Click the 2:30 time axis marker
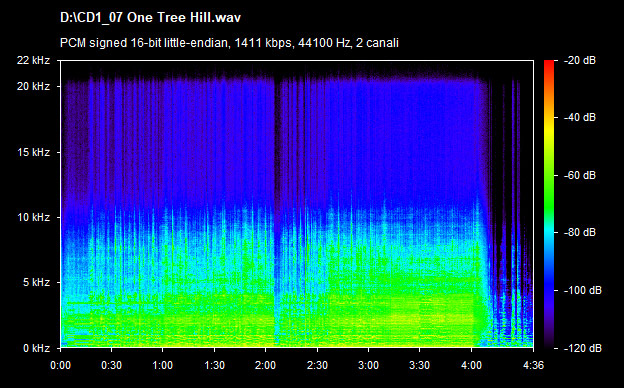 click(x=317, y=365)
